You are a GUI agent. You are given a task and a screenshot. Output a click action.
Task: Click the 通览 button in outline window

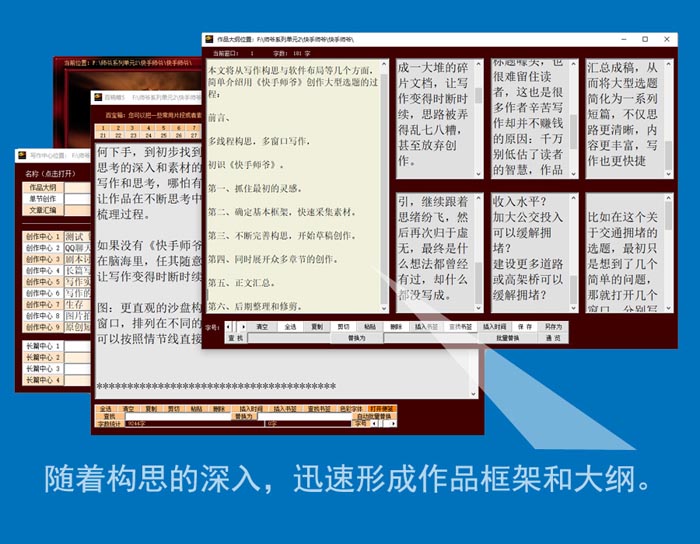[553, 338]
